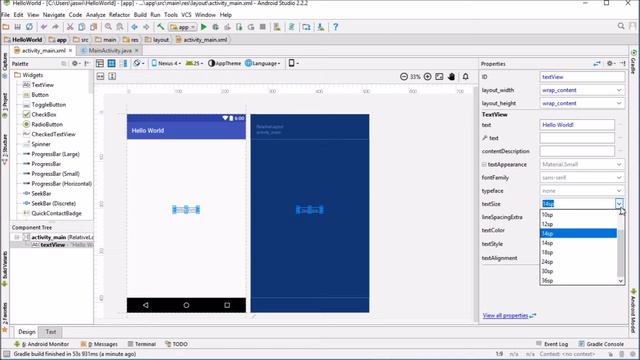This screenshot has width=640, height=360.
Task: Navigate Forward with the right arrow icon
Action: point(146,27)
